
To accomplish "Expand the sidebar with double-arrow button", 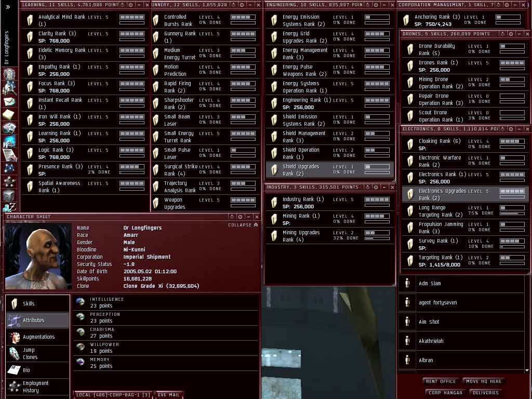I will (8, 6).
